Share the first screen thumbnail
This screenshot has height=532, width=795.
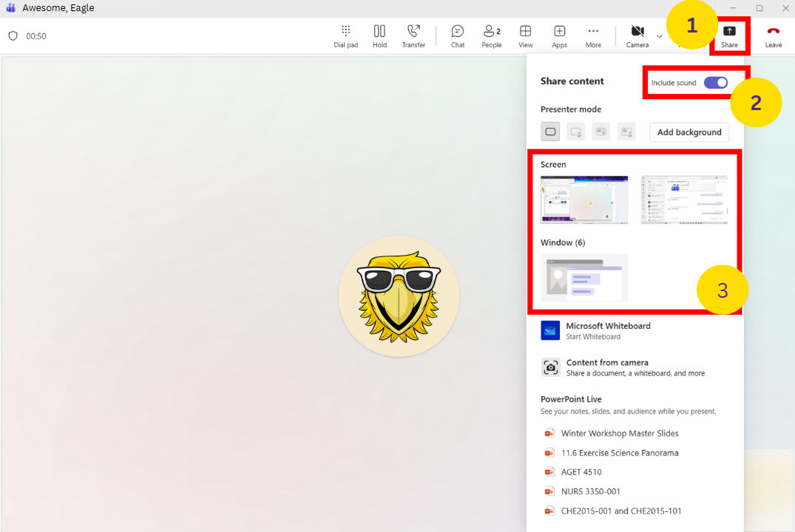(x=584, y=199)
